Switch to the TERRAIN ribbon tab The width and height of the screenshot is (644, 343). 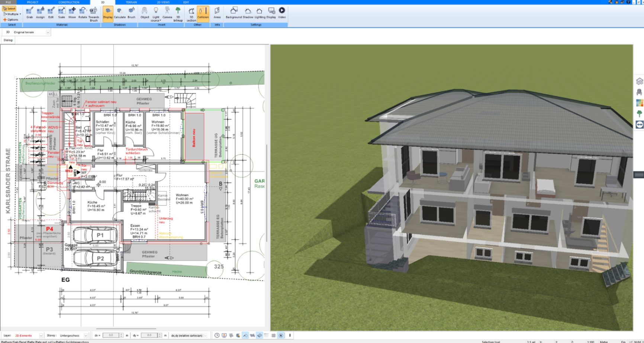[131, 2]
